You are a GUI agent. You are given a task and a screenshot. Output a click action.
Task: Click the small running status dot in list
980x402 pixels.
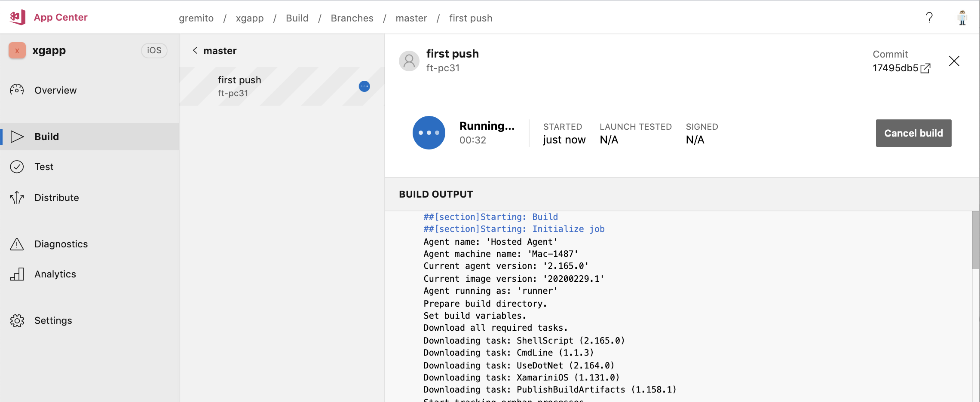364,86
